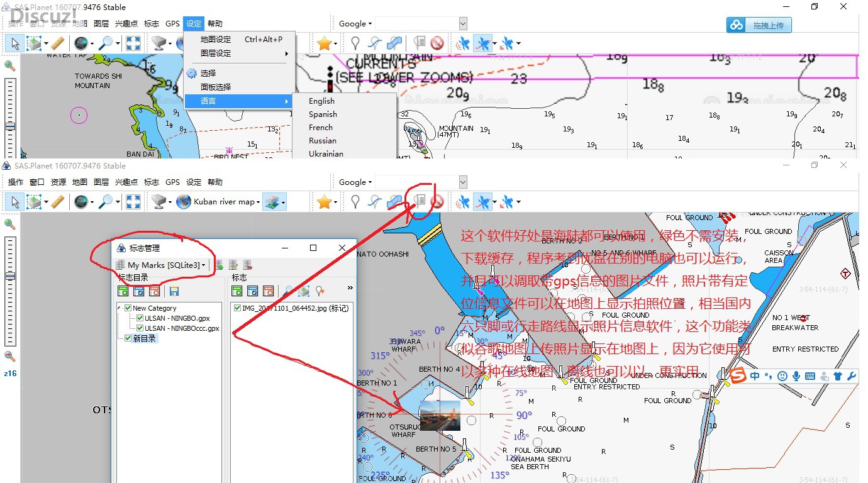Open Sogou IME wrench settings icon
Image resolution: width=868 pixels, height=483 pixels.
pyautogui.click(x=852, y=376)
